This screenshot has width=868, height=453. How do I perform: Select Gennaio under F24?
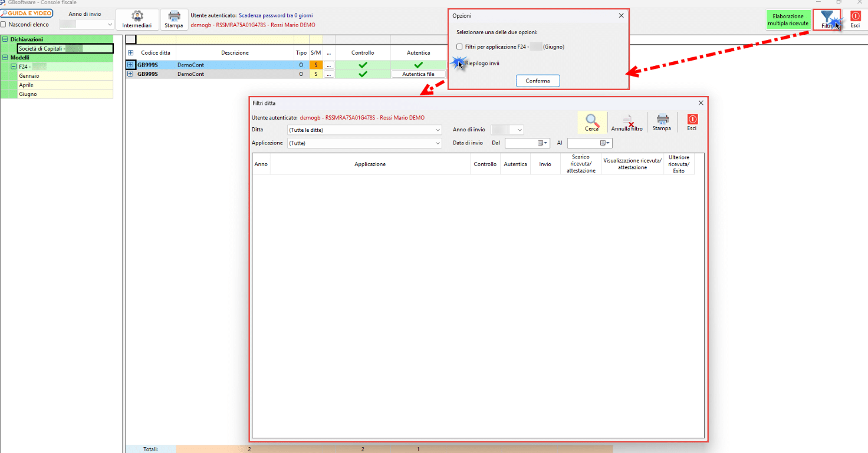point(65,76)
